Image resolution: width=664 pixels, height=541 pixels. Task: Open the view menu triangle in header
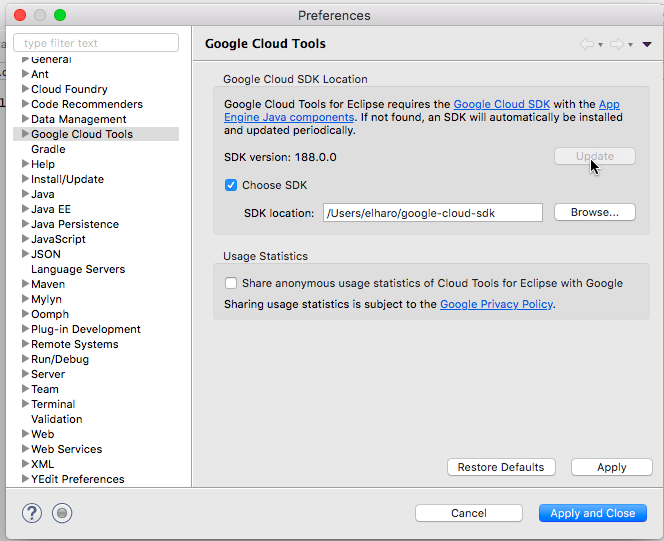point(647,44)
